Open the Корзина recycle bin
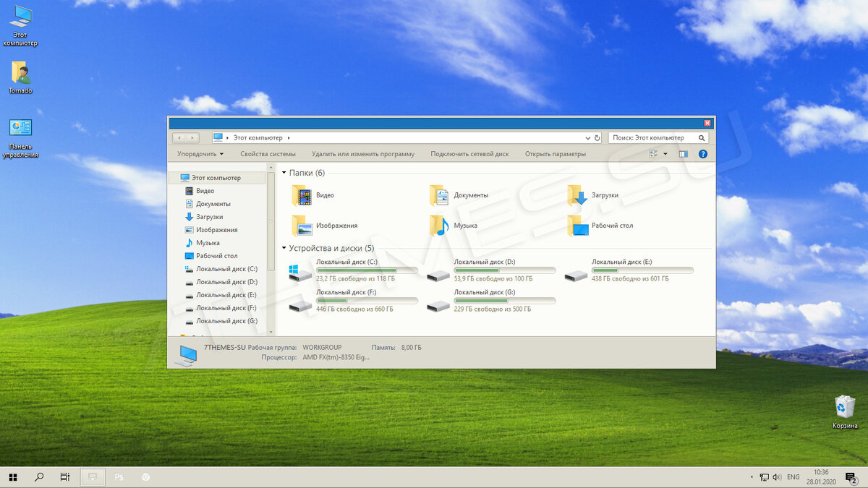Viewport: 868px width, 488px height. click(x=844, y=412)
